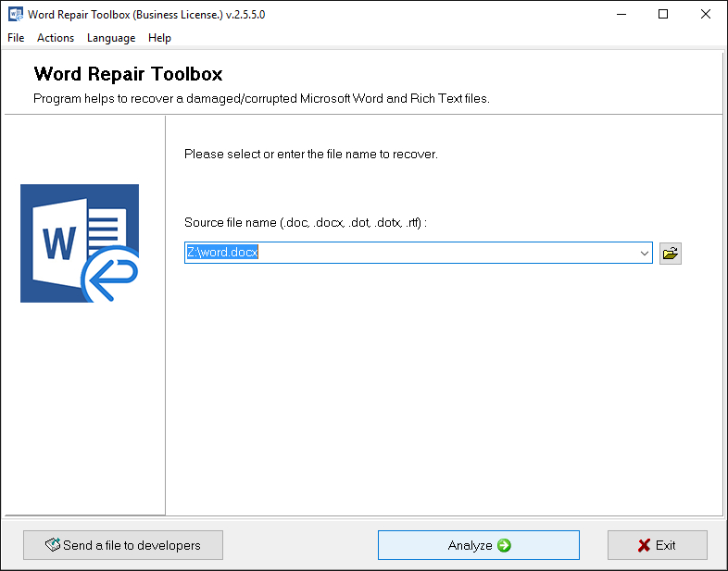Open the source file name dropdown arrow
The width and height of the screenshot is (728, 571).
pyautogui.click(x=644, y=253)
